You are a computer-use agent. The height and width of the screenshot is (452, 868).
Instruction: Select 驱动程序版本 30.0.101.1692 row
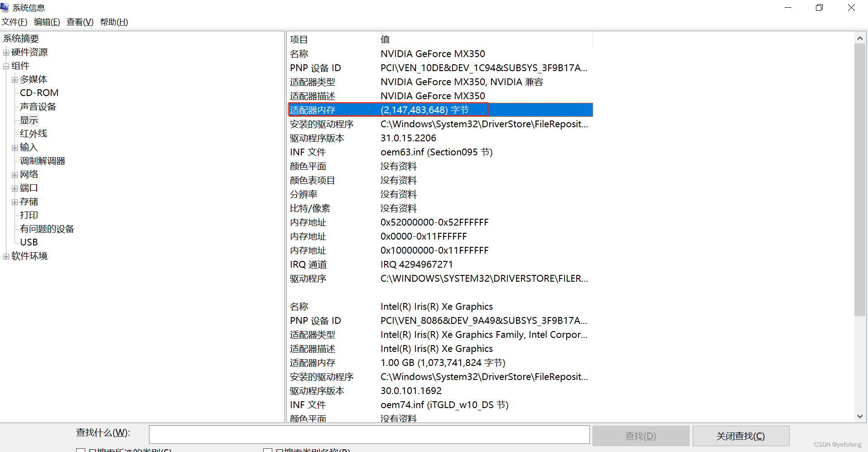(x=440, y=391)
